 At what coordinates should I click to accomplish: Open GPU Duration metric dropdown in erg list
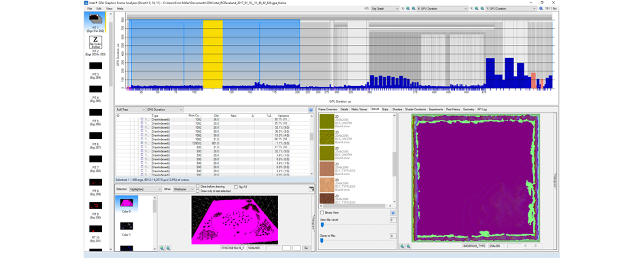[165, 110]
